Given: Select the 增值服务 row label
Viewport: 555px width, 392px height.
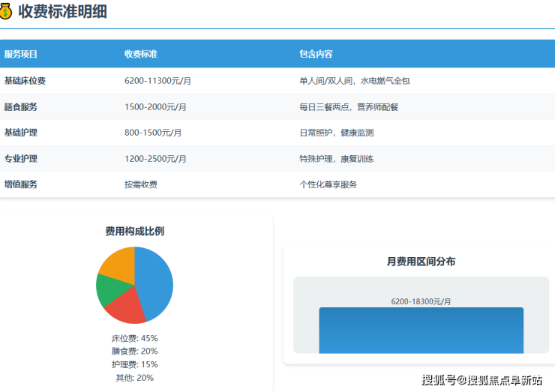Looking at the screenshot, I should click(21, 184).
